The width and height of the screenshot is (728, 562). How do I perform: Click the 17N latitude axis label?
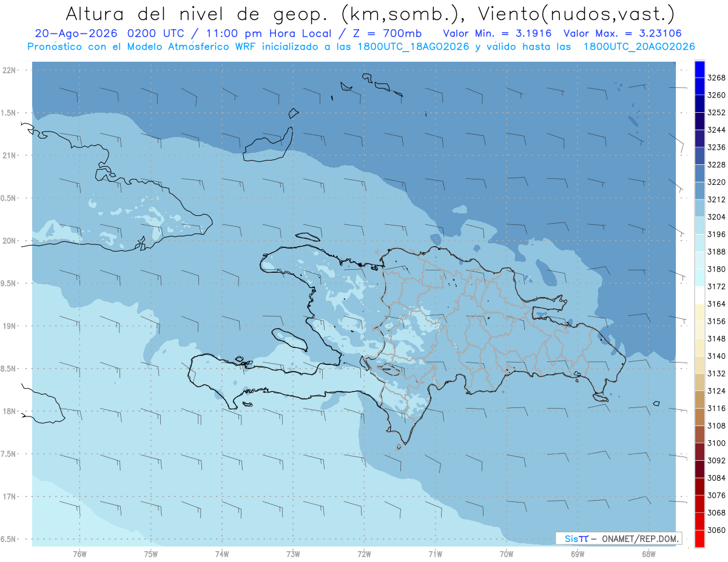[9, 497]
